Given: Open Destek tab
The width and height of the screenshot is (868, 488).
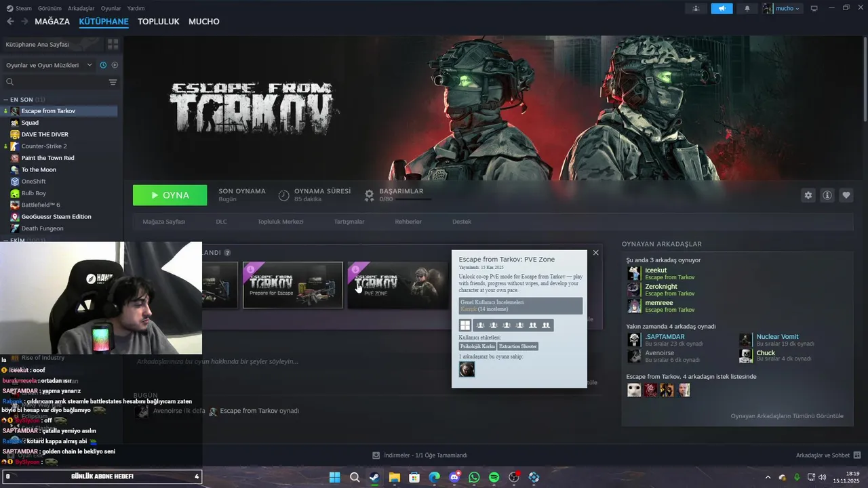Looking at the screenshot, I should [x=462, y=222].
